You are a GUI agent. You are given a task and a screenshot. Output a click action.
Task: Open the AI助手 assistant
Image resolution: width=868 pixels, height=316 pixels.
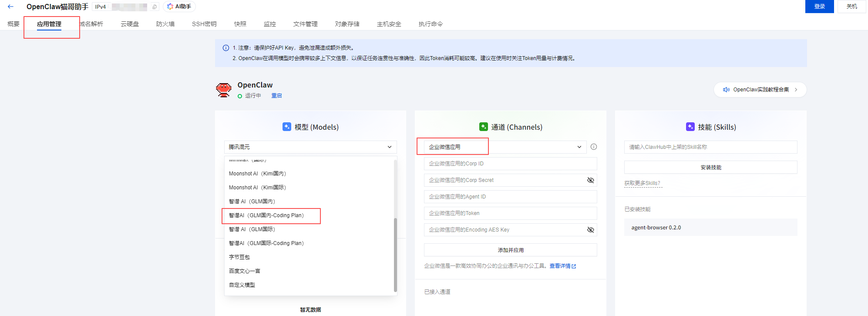click(x=179, y=7)
